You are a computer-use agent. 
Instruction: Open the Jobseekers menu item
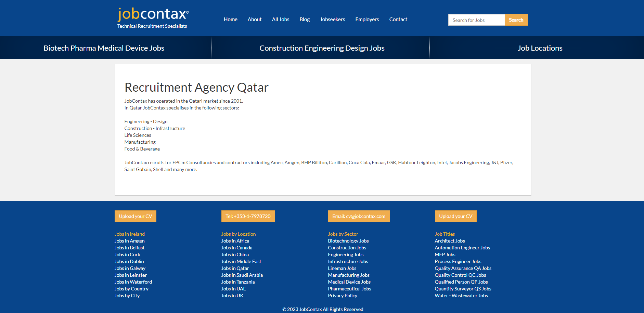[333, 19]
